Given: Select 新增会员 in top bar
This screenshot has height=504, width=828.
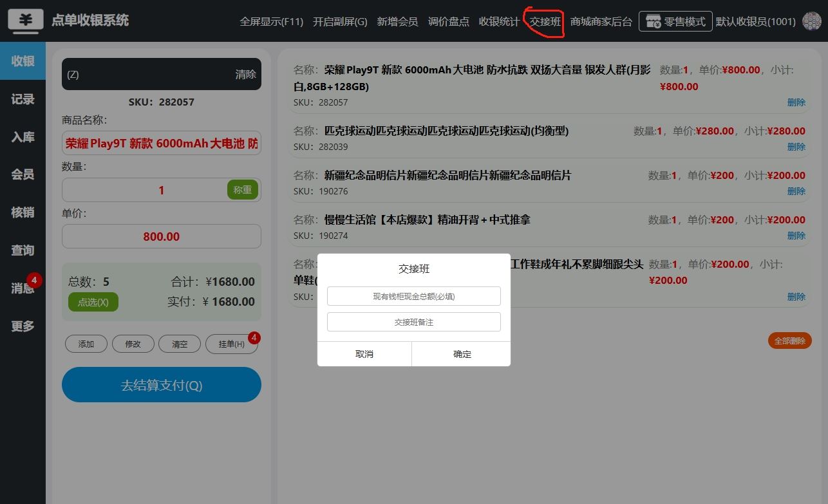Looking at the screenshot, I should 397,21.
